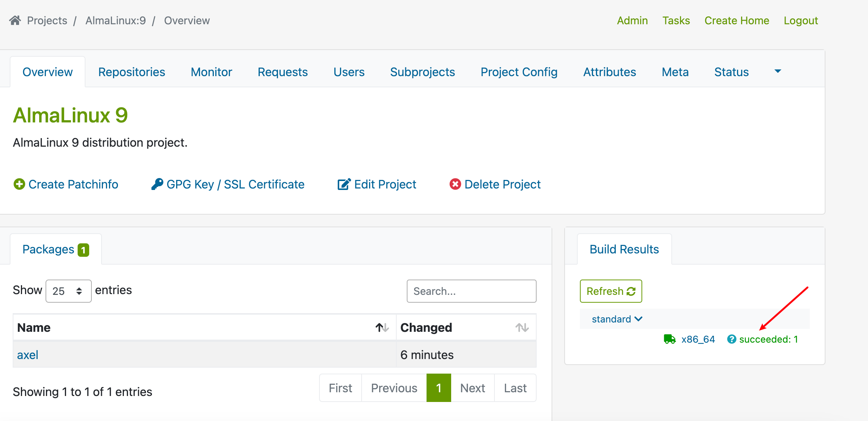The width and height of the screenshot is (868, 421).
Task: Click the Edit Project pencil icon
Action: pos(344,184)
